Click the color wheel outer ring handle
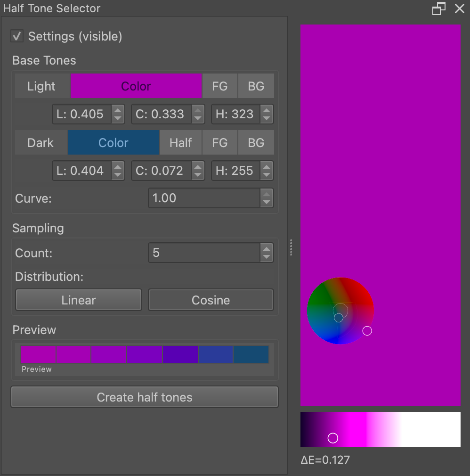 (x=367, y=331)
